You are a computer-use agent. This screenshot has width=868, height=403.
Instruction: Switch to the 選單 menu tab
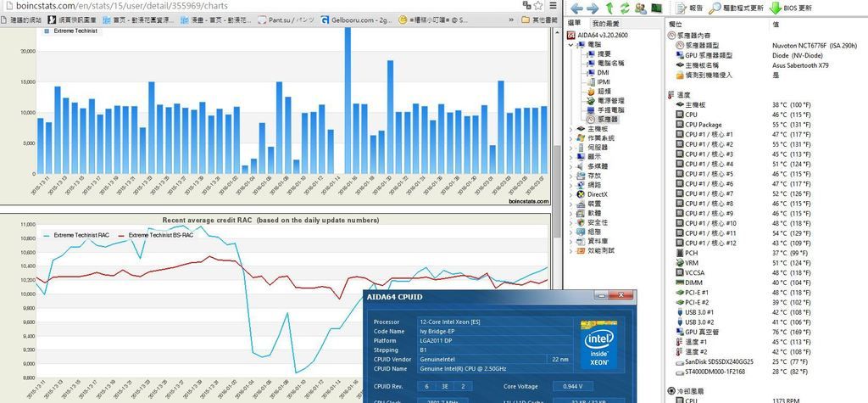[576, 24]
